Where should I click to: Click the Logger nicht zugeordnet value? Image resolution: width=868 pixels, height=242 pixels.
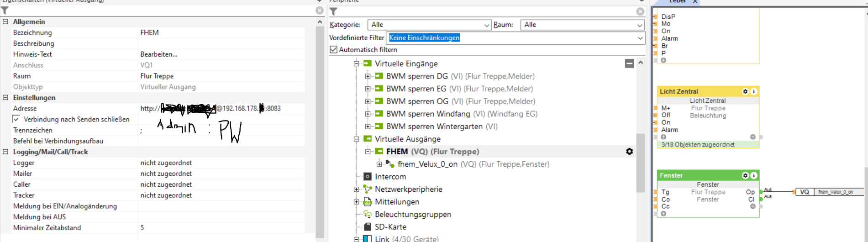point(166,163)
